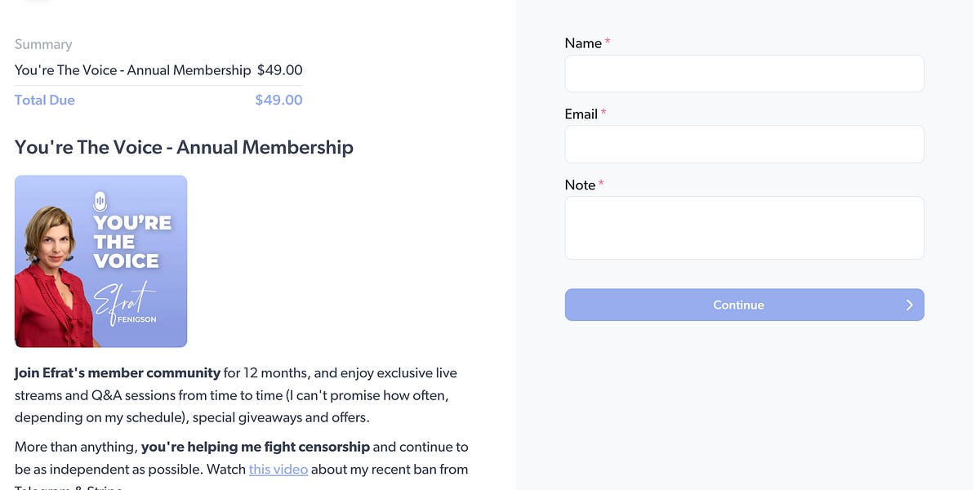Click the Email field label
This screenshot has width=980, height=490.
click(x=581, y=114)
